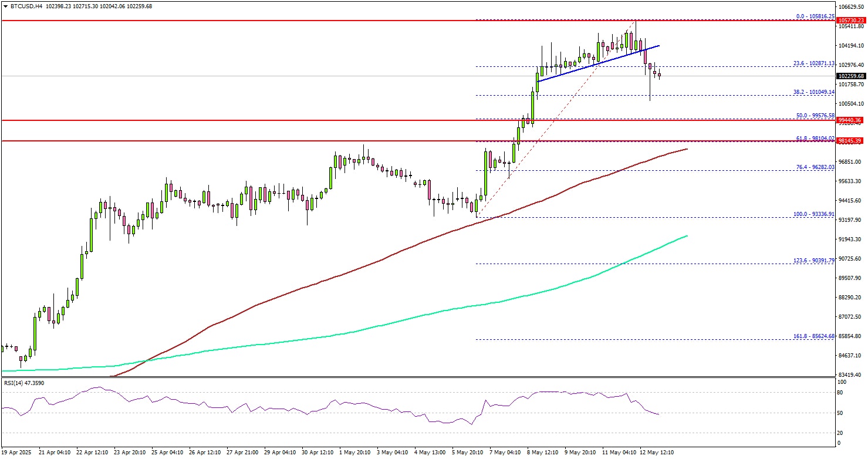Select the red 98145.39 price level tag

pyautogui.click(x=849, y=141)
